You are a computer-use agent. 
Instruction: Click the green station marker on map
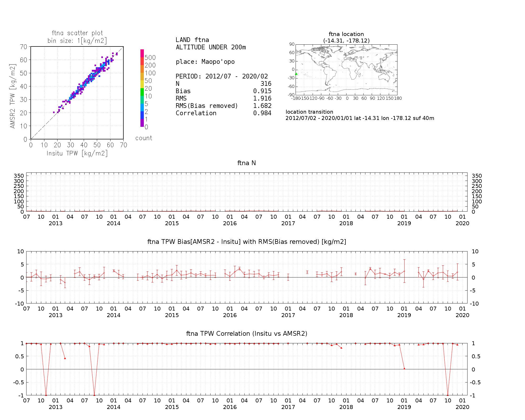[296, 74]
